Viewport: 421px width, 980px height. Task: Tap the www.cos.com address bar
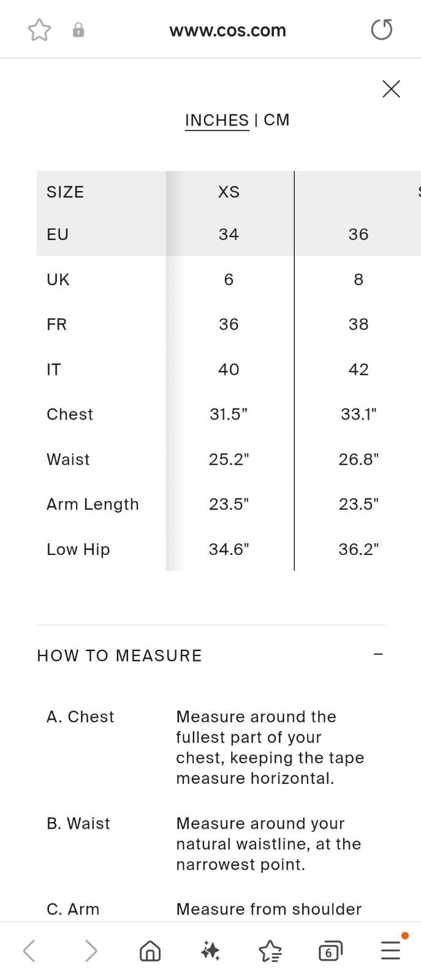(227, 30)
